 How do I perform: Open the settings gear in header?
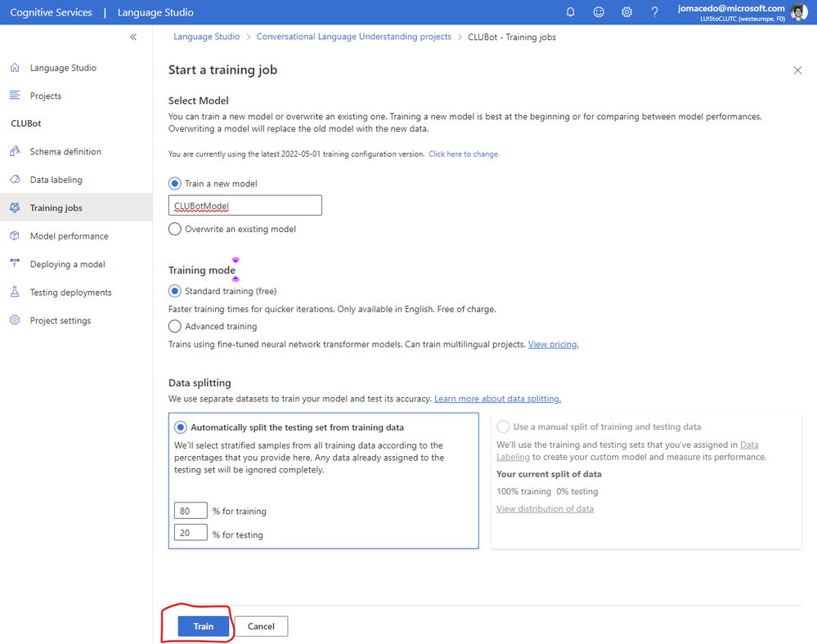pyautogui.click(x=626, y=12)
